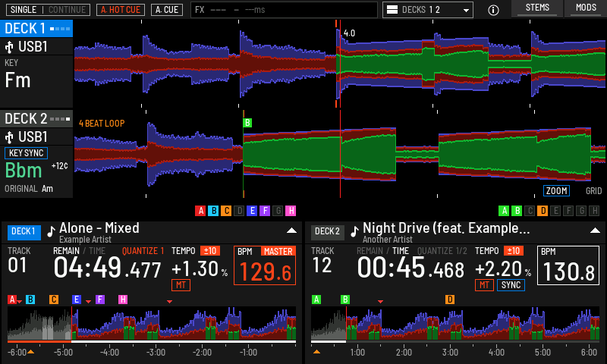Select the USB1 source icon on Deck 2
The image size is (607, 364).
tap(9, 137)
